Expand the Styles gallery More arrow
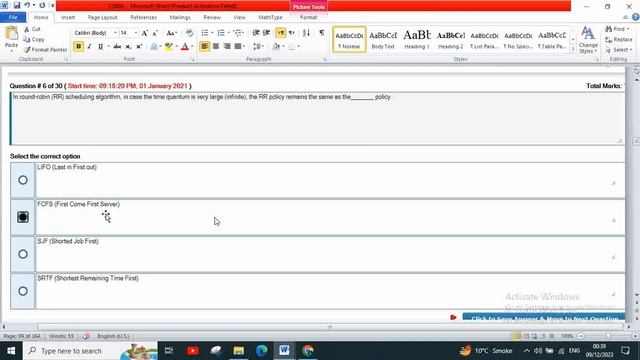 tap(573, 50)
